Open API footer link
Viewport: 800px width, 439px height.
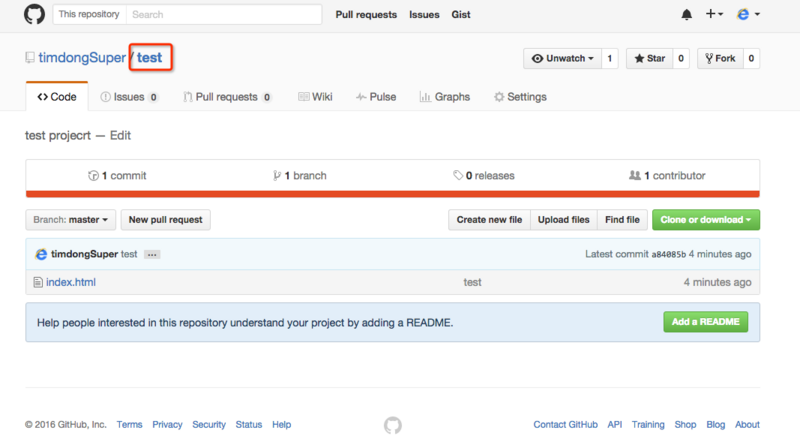click(x=615, y=425)
